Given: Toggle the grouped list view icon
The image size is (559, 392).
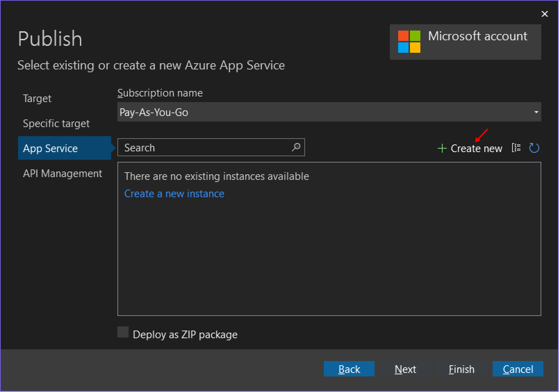Looking at the screenshot, I should pyautogui.click(x=516, y=148).
